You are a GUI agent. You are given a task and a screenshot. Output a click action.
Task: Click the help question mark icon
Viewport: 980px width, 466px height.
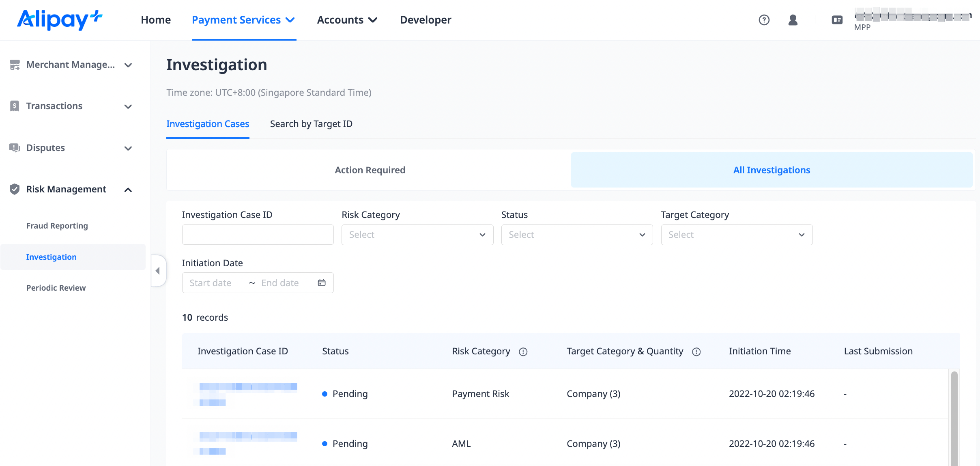[764, 20]
